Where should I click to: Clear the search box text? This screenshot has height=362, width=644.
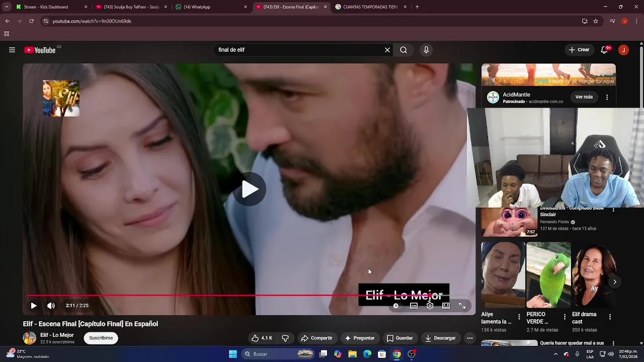pyautogui.click(x=387, y=50)
